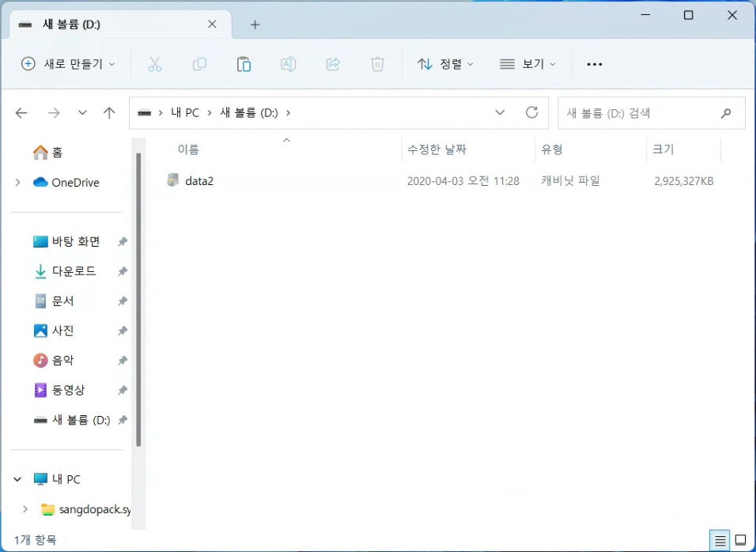Click the Paste clipboard icon
This screenshot has height=552, width=756.
coord(244,64)
